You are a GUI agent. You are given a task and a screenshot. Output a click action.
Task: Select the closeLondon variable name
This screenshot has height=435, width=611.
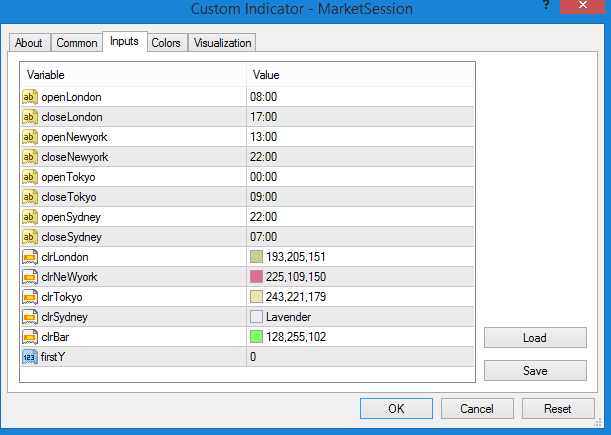pyautogui.click(x=72, y=117)
